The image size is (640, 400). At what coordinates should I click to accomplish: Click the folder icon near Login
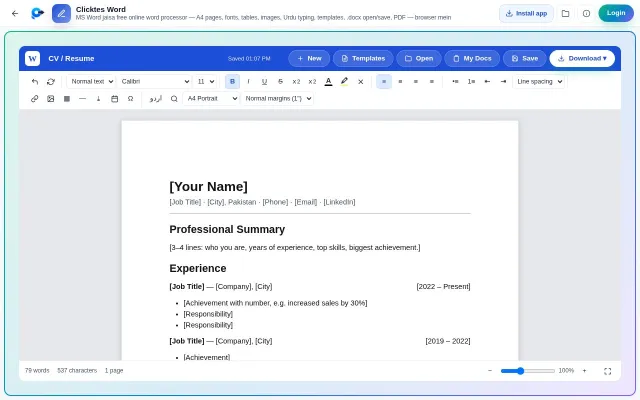tap(565, 13)
